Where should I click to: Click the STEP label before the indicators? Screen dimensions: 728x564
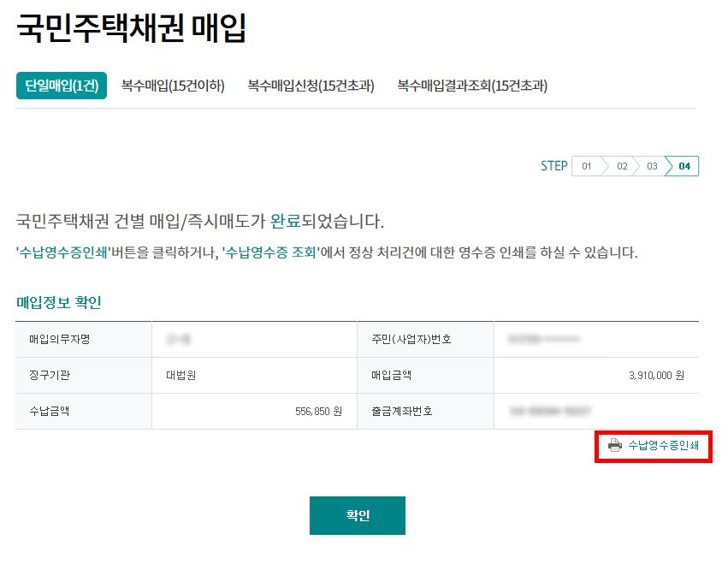click(553, 166)
